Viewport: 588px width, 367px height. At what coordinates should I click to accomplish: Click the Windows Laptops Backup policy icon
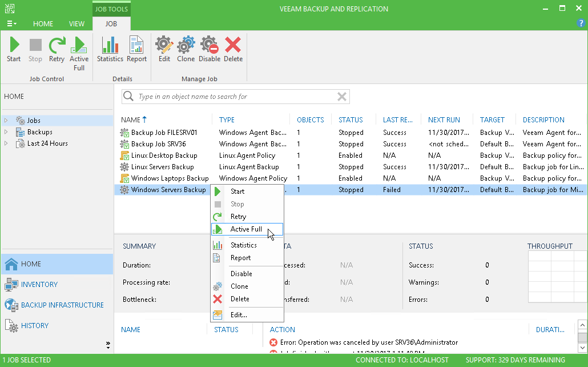(x=124, y=178)
